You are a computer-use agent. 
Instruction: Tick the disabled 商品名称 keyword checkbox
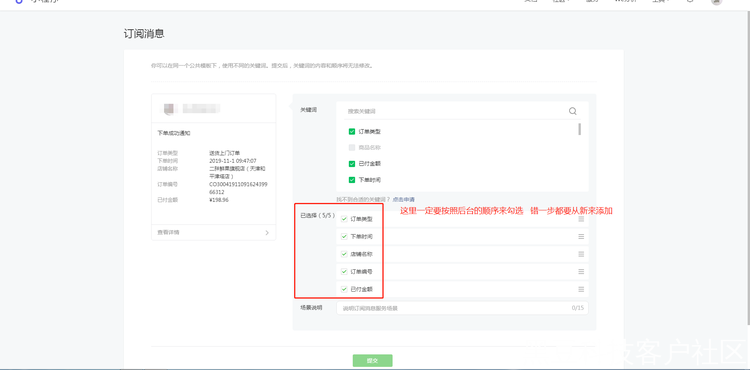tap(352, 148)
